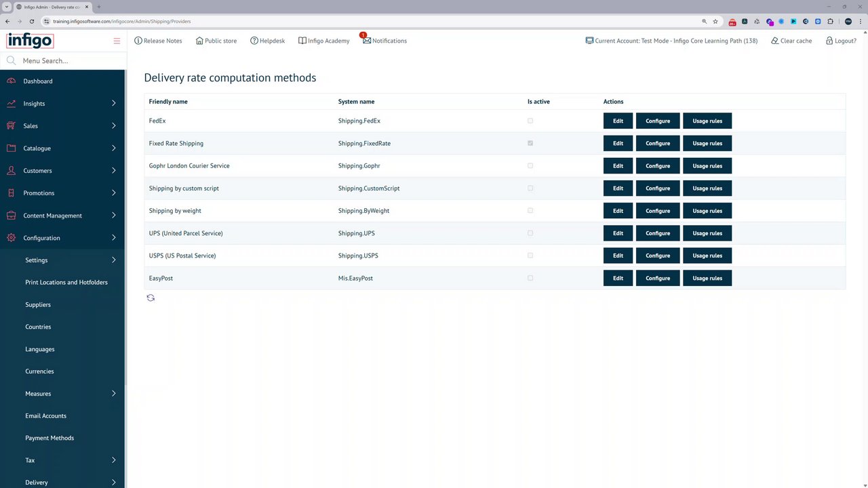Screen dimensions: 868x488
Task: Open the Countries menu item
Action: coord(38,327)
